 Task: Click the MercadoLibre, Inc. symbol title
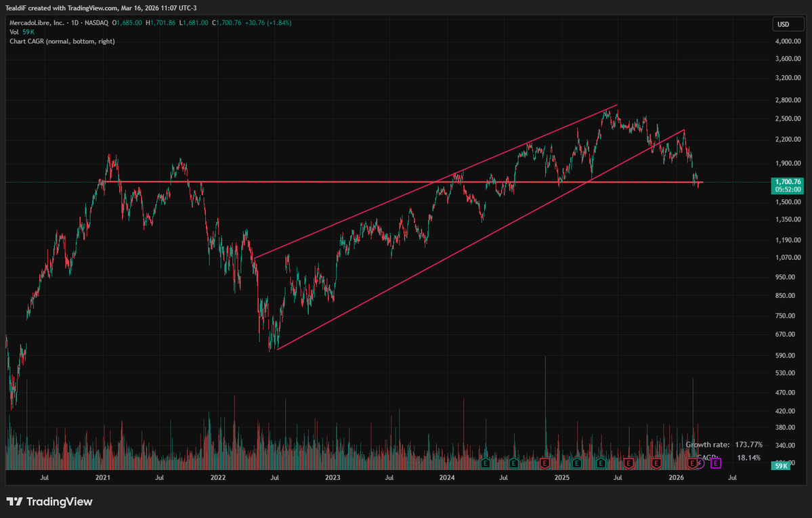[x=37, y=23]
